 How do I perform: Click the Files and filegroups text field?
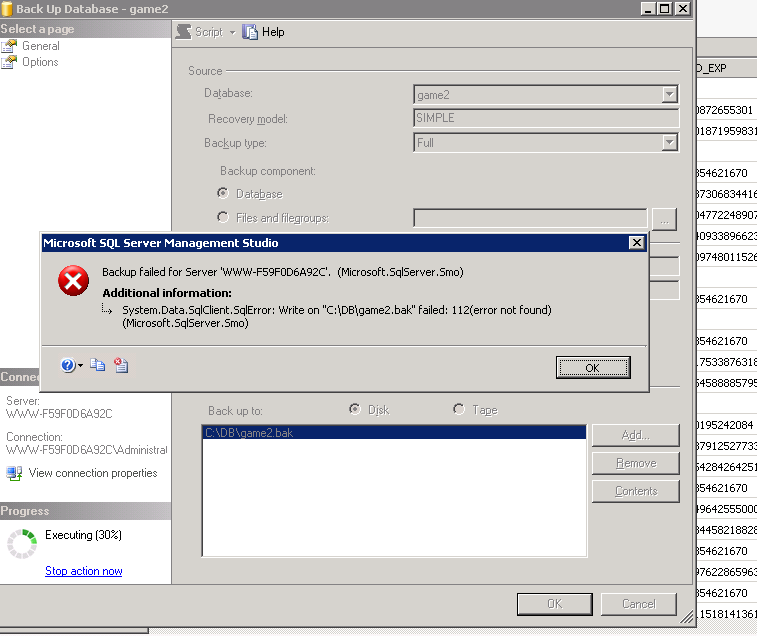pyautogui.click(x=530, y=218)
